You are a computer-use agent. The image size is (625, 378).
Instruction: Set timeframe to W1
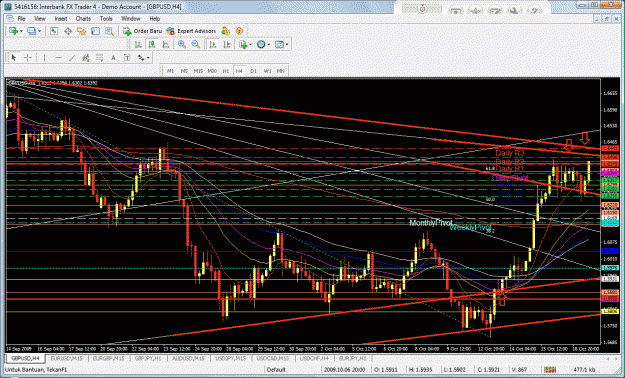tap(267, 71)
